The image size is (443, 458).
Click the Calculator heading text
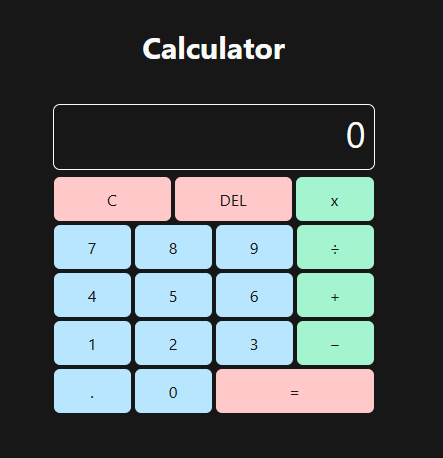coord(214,49)
